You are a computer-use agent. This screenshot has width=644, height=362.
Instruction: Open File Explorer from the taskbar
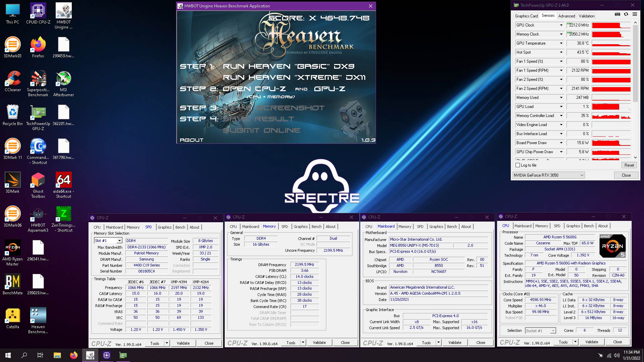point(57,355)
